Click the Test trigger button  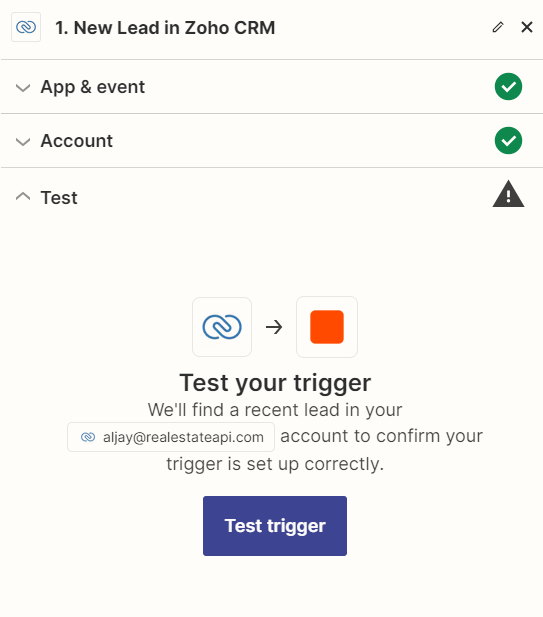coord(275,526)
